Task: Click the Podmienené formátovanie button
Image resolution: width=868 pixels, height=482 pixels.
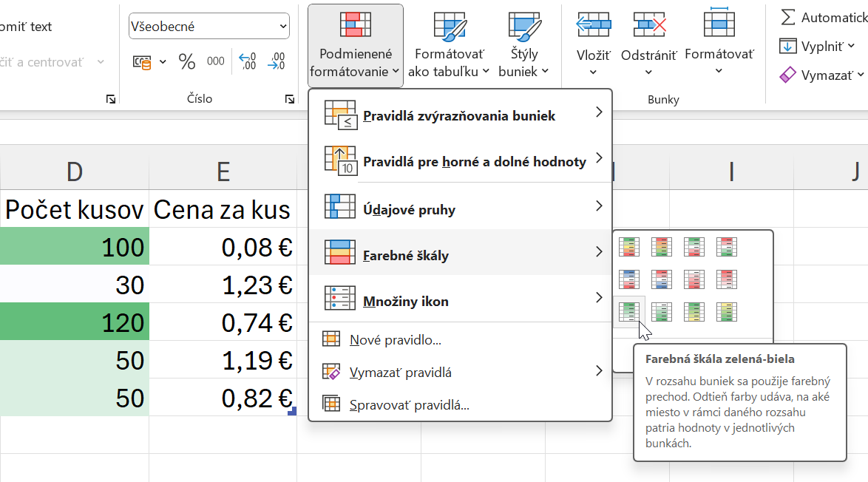Action: pos(356,46)
